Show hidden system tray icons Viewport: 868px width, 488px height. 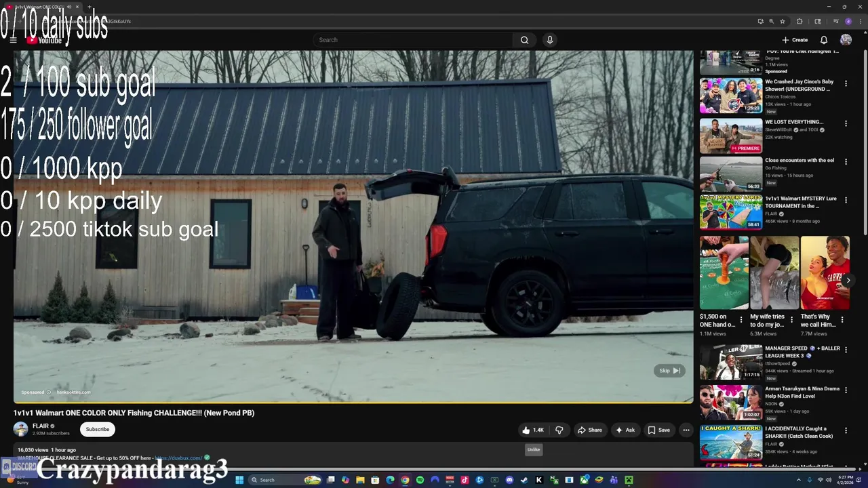[798, 480]
